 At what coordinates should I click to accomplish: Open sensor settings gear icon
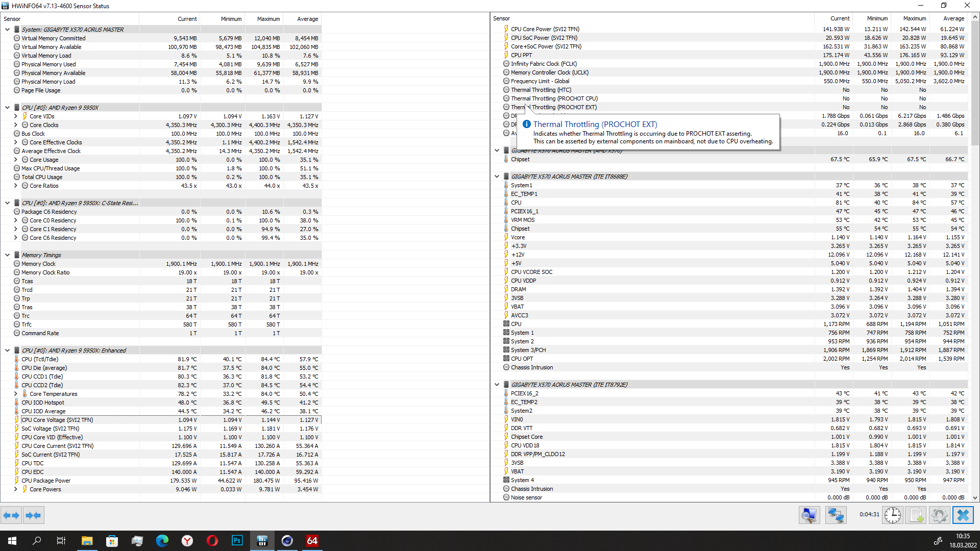point(939,515)
